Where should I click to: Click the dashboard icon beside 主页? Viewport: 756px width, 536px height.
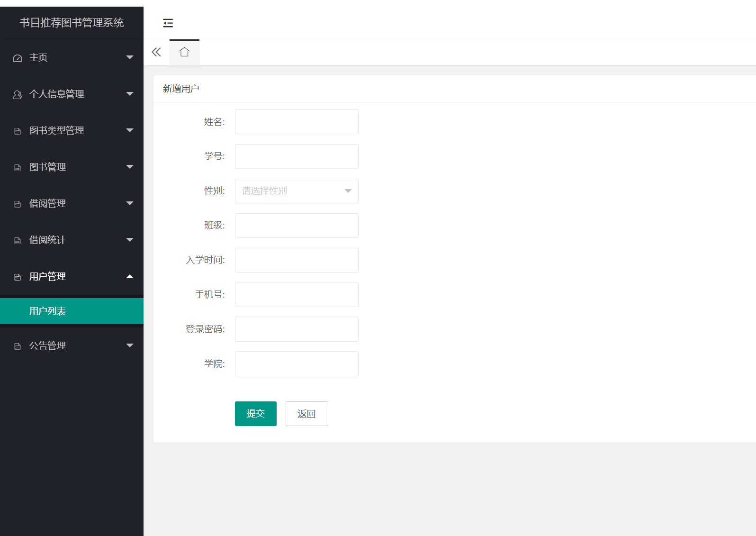point(18,58)
